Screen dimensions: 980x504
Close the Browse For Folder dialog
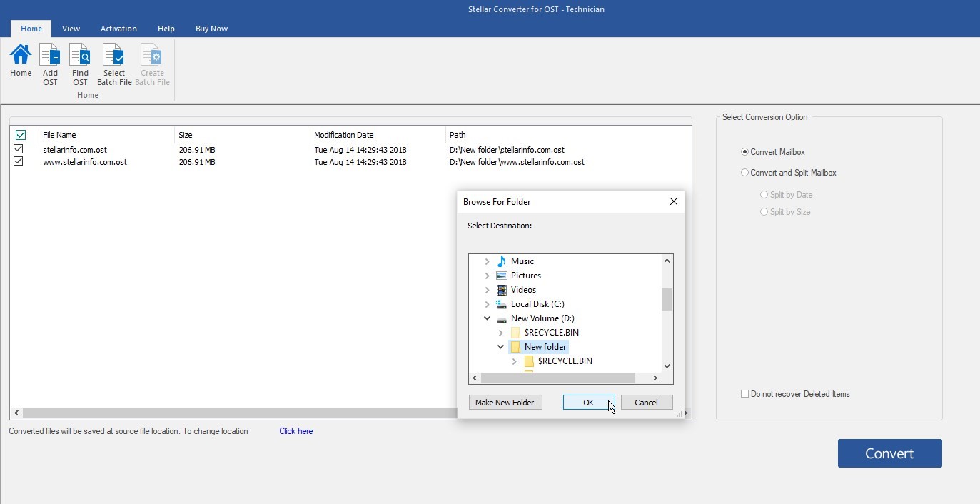[x=673, y=201]
